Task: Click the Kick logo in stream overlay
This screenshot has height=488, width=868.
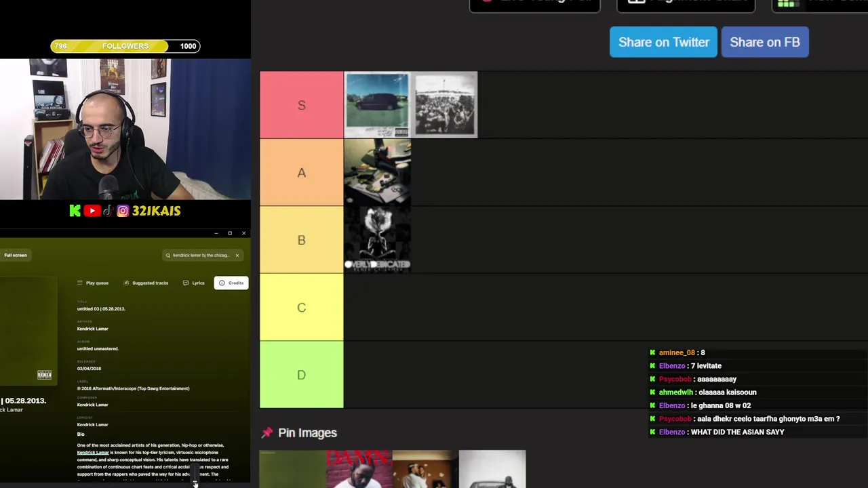Action: [75, 211]
